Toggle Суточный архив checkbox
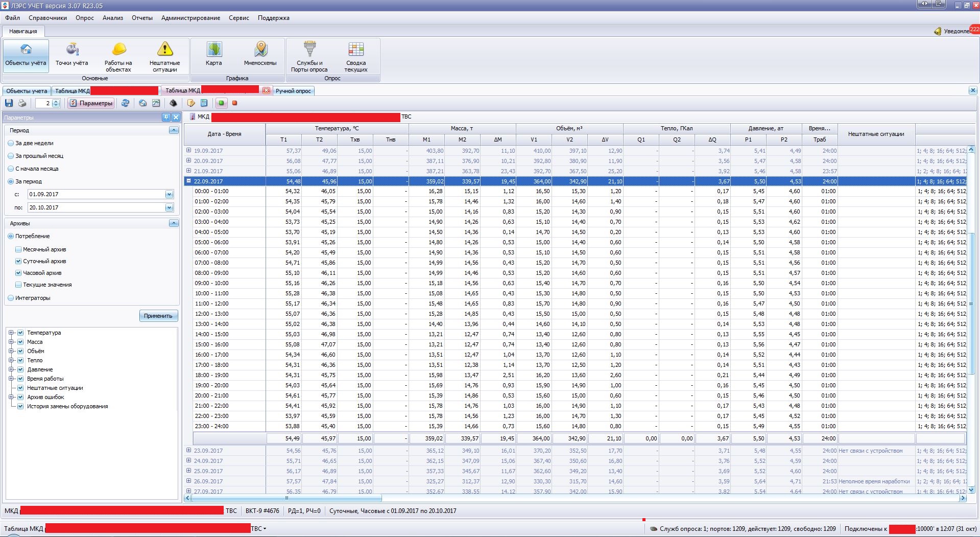This screenshot has width=980, height=537. click(18, 262)
